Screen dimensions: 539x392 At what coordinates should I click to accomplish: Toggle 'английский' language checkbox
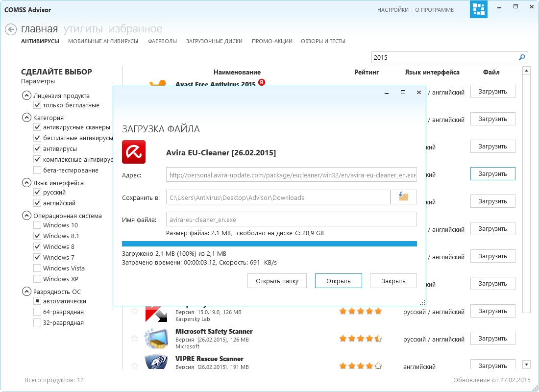coord(37,203)
